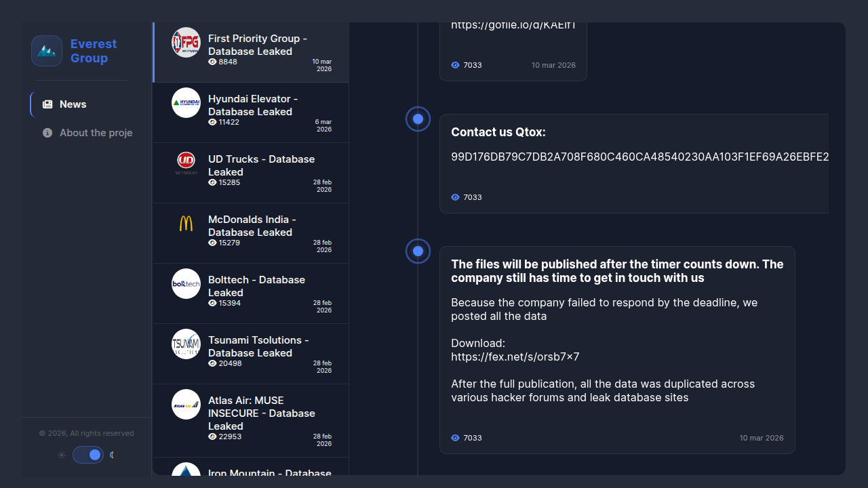Toggle the dark/light theme switch
The image size is (868, 488).
click(x=88, y=455)
